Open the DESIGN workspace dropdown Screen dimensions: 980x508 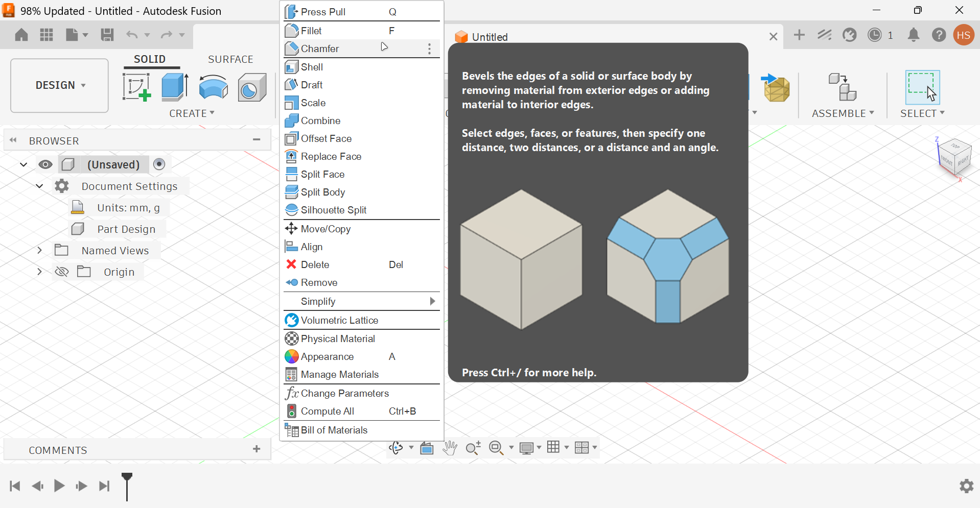click(60, 85)
